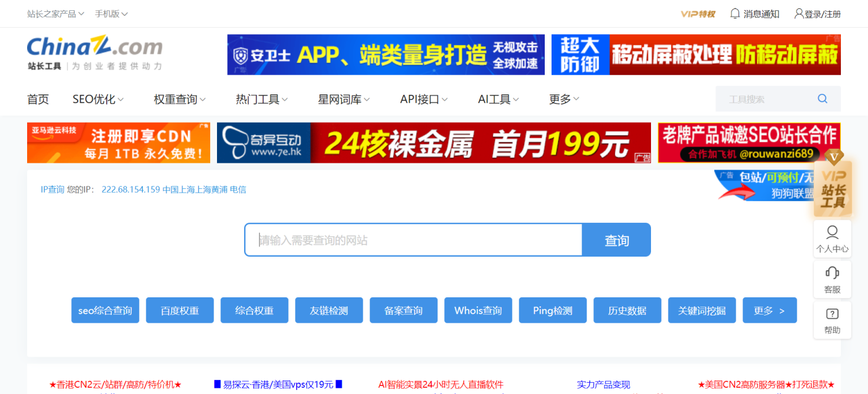Contact 客服 via the headset icon
The height and width of the screenshot is (394, 868).
[x=832, y=279]
